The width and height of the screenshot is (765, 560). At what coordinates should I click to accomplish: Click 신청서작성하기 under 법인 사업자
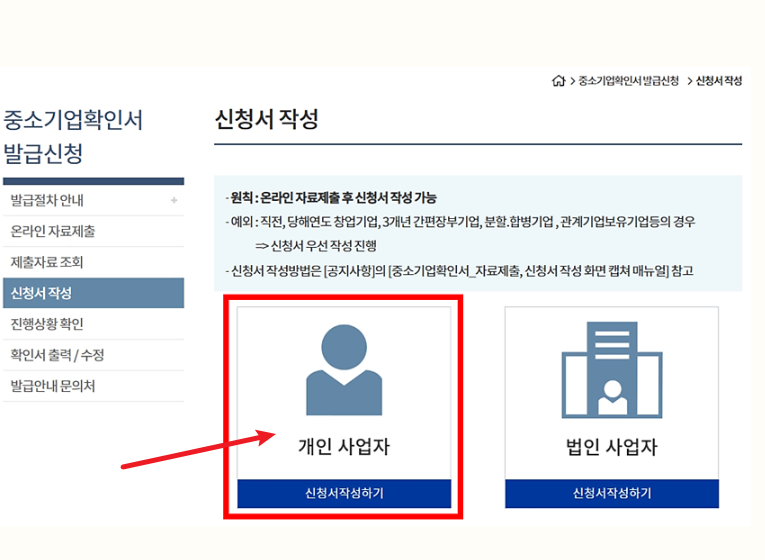[x=612, y=493]
